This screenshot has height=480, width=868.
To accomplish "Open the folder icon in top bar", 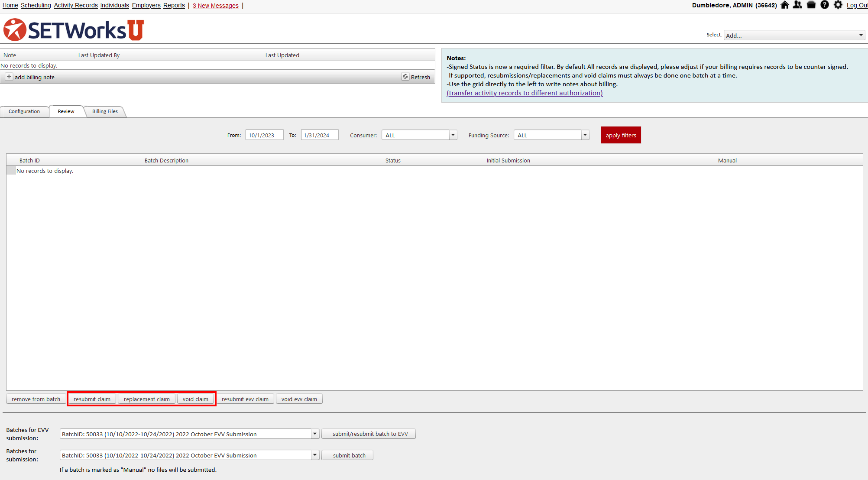I will [811, 5].
